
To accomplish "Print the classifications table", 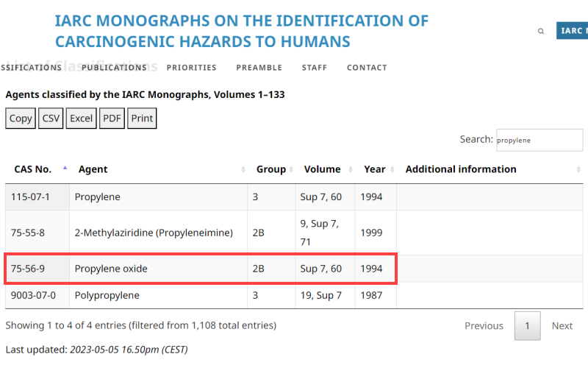I will 142,118.
